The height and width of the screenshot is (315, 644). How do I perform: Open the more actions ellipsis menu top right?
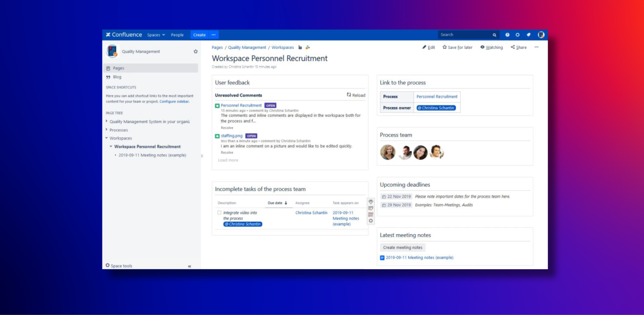pyautogui.click(x=536, y=47)
